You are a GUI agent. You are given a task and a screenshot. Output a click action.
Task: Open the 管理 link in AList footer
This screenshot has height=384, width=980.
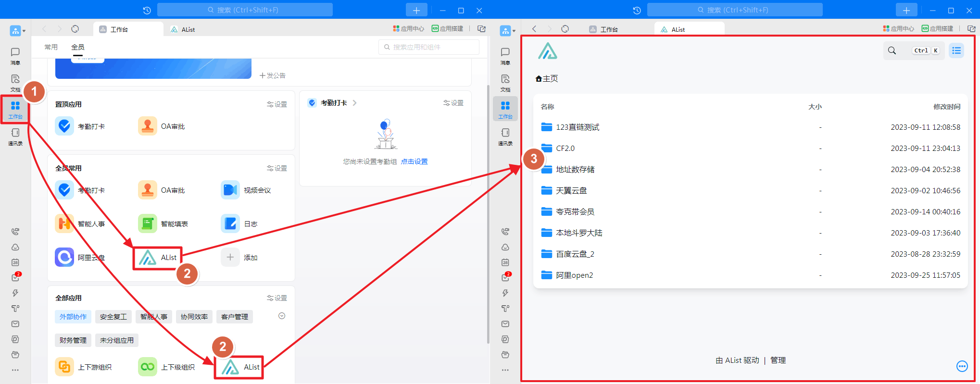click(778, 360)
